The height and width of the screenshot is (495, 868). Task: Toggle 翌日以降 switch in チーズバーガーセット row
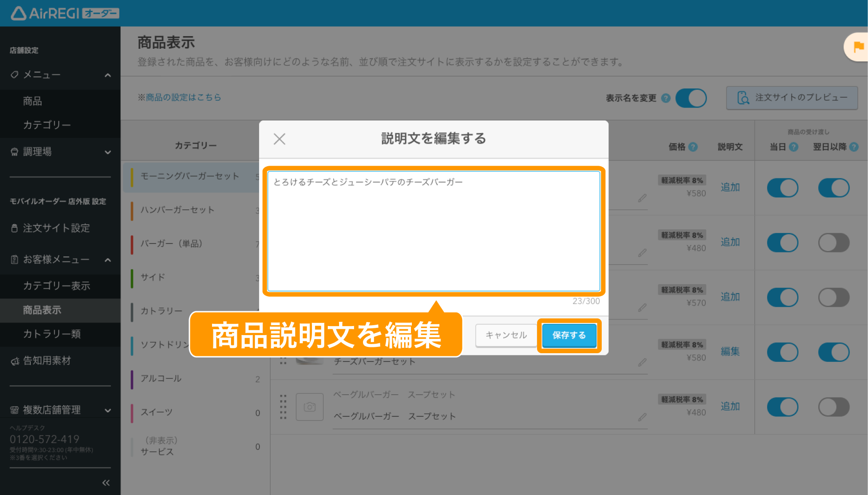coord(834,352)
